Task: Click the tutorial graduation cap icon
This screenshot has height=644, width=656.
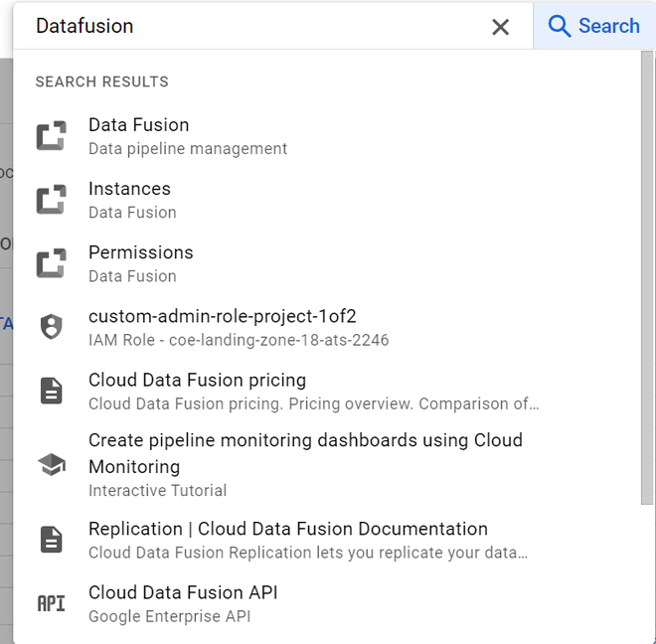Action: (51, 464)
